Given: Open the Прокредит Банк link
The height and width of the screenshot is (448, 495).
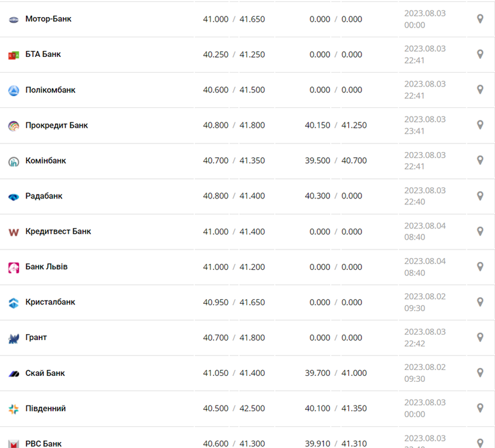Looking at the screenshot, I should 56,125.
